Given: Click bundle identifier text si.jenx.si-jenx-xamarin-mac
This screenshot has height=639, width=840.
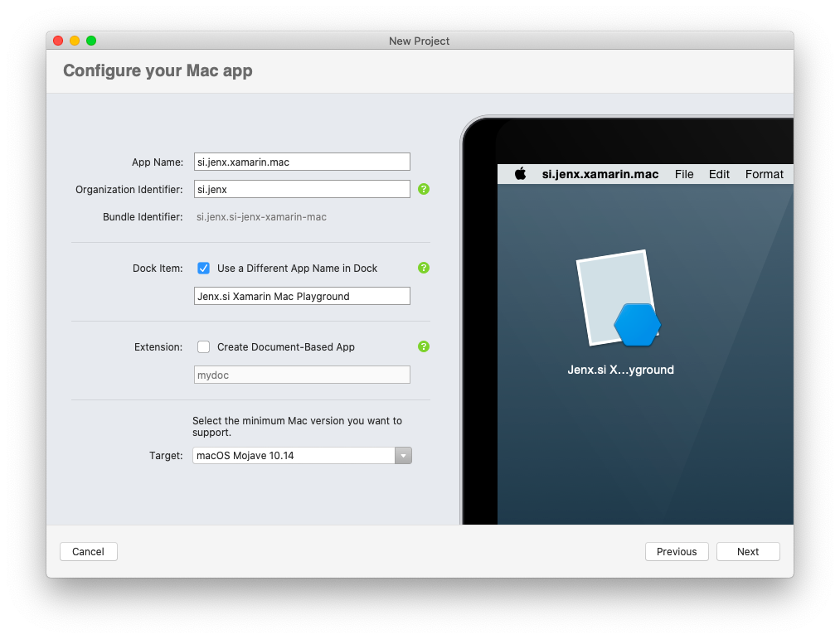Looking at the screenshot, I should pos(261,217).
